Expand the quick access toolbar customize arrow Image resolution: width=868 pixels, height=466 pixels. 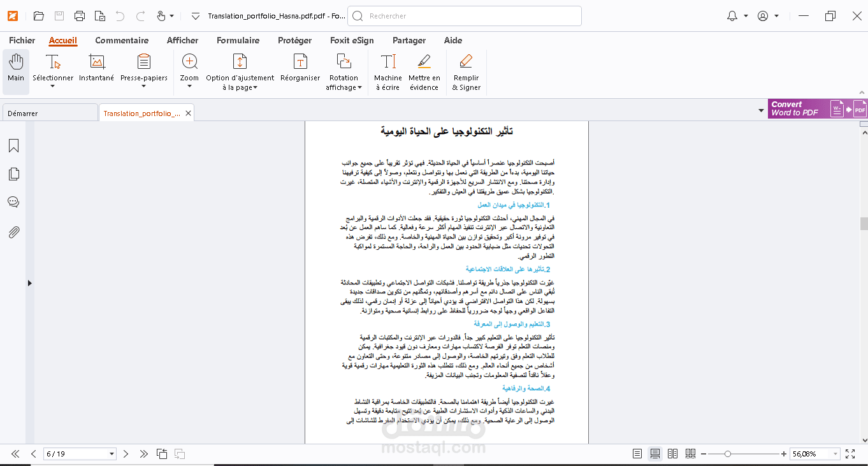pyautogui.click(x=196, y=16)
